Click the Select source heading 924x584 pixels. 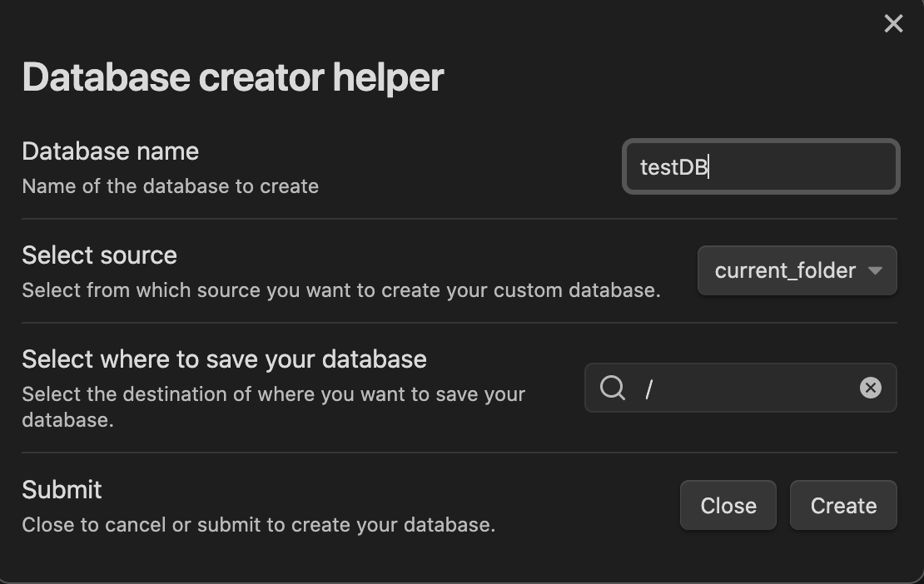point(99,255)
